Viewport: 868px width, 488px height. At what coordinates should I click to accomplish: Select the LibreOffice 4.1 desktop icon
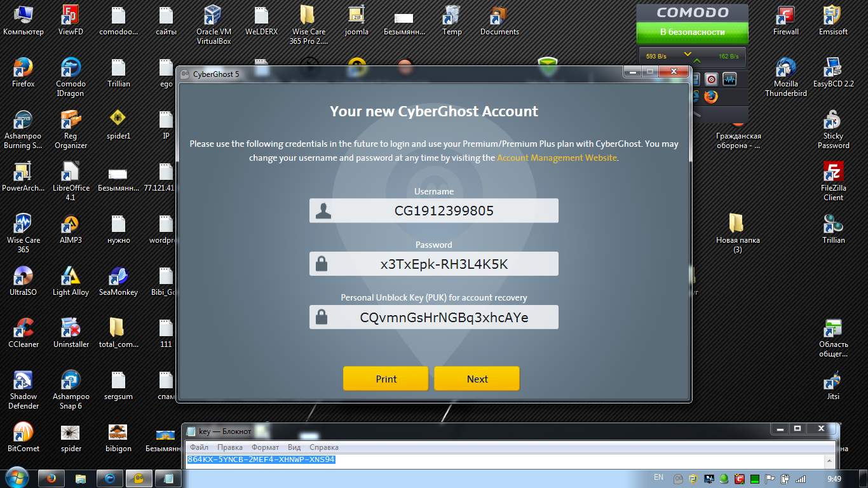point(71,181)
